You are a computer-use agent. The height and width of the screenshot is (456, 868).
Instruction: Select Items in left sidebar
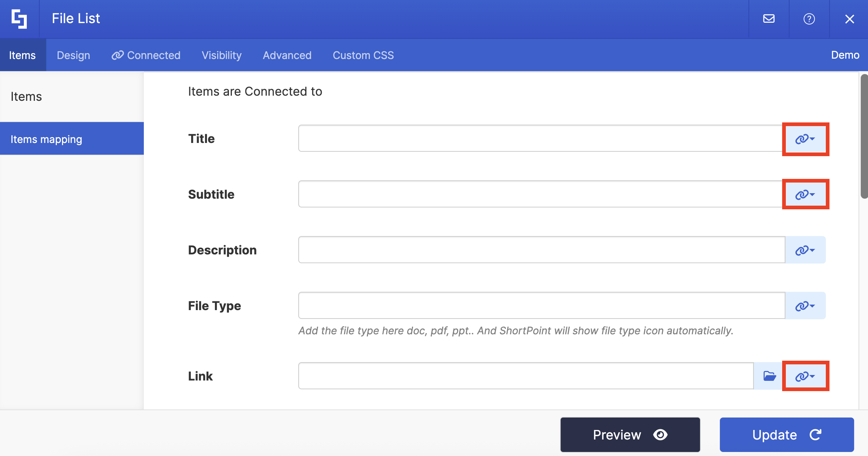pyautogui.click(x=26, y=97)
